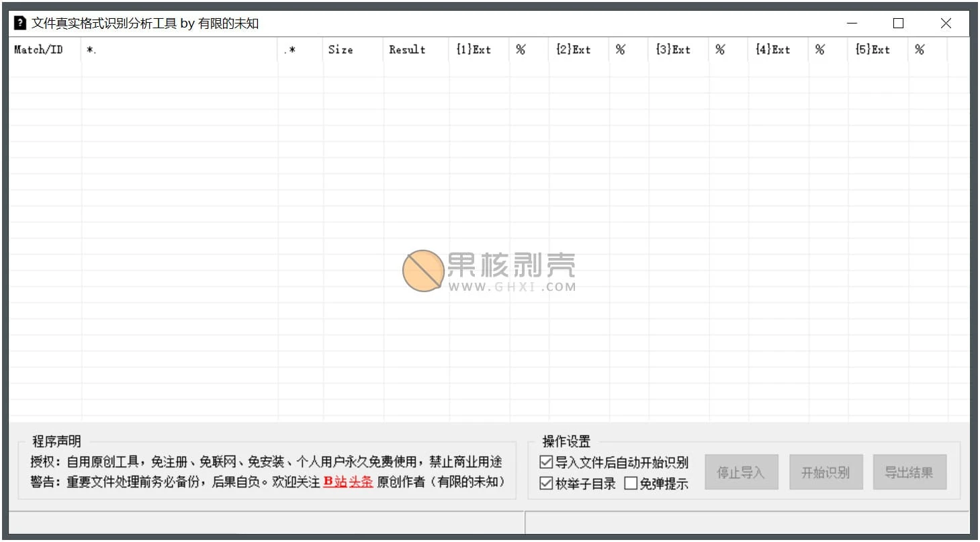Click the {2}Ext column header
This screenshot has height=542, width=980.
click(579, 50)
